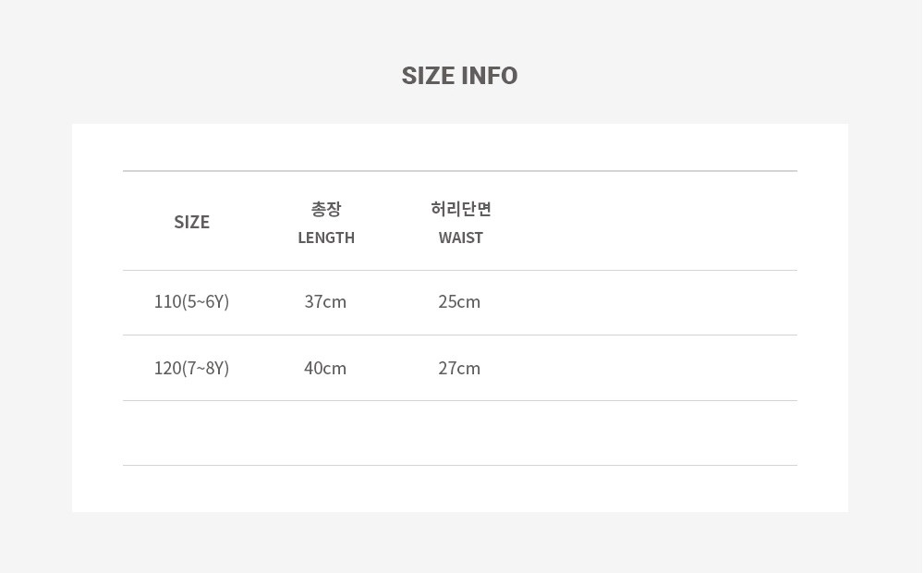This screenshot has width=924, height=573.
Task: Click the bottom border line of the table
Action: click(459, 465)
